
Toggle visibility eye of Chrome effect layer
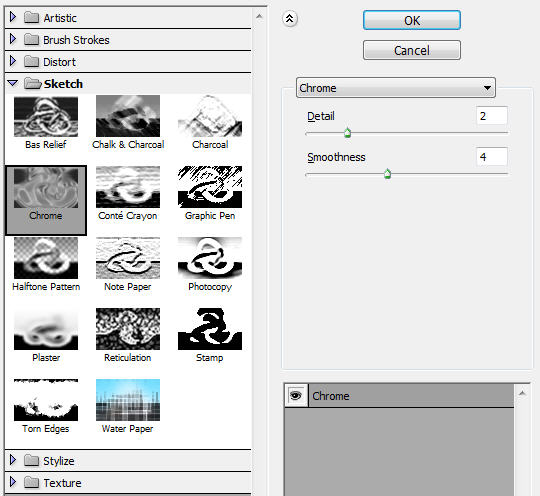tap(296, 395)
